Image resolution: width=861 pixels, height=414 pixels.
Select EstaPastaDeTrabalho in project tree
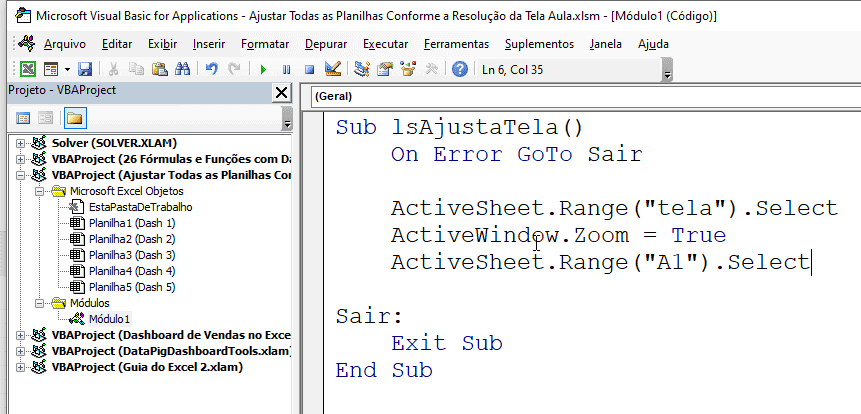[133, 207]
